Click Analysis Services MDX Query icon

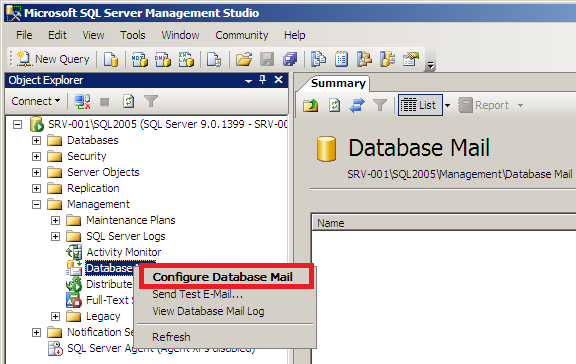pyautogui.click(x=140, y=59)
